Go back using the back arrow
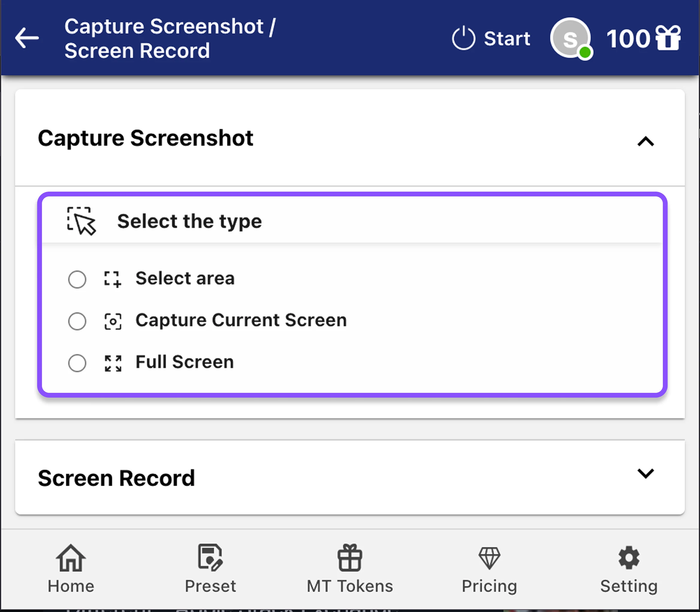The image size is (700, 612). point(27,38)
